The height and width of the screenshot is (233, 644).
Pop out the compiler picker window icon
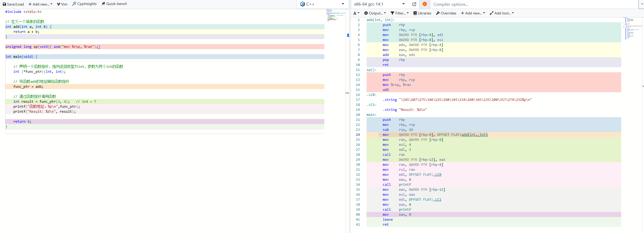point(414,4)
